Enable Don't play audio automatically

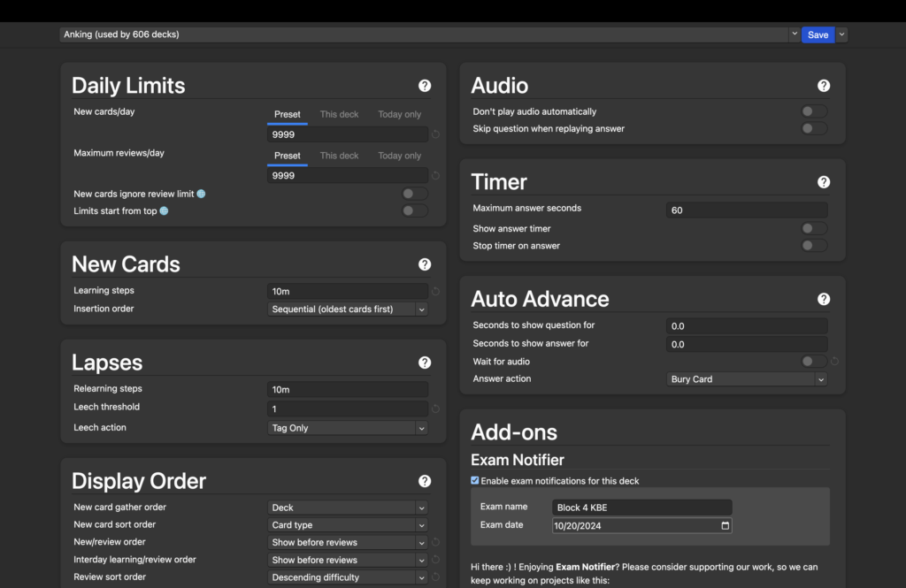pyautogui.click(x=814, y=111)
